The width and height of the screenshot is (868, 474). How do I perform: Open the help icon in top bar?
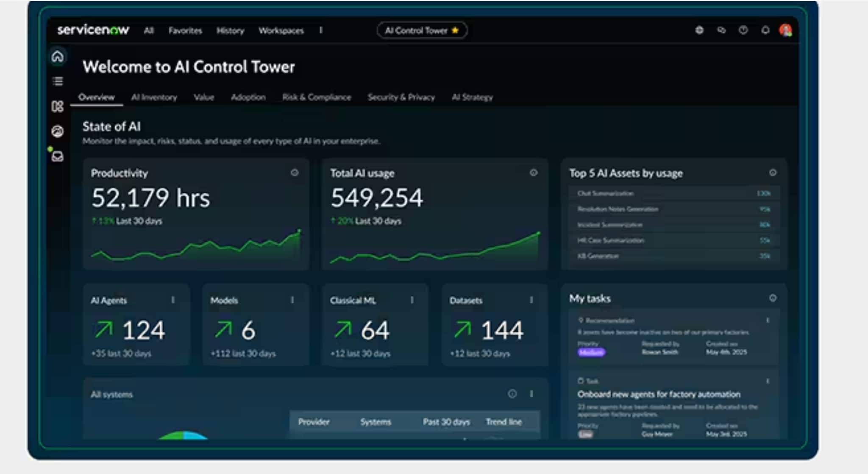tap(743, 30)
